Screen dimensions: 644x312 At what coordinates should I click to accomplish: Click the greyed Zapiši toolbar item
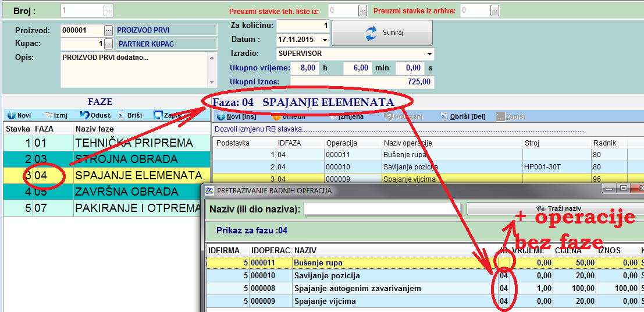click(511, 117)
